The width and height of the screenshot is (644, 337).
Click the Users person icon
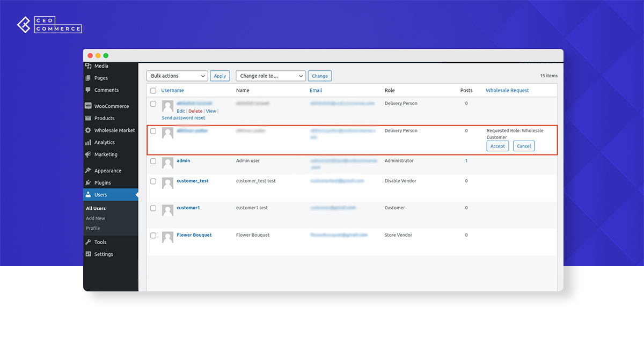[88, 195]
